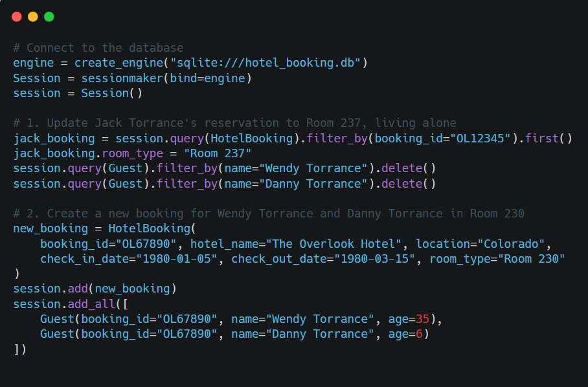Click 'bind=engine' argument
588x387 pixels.
207,78
